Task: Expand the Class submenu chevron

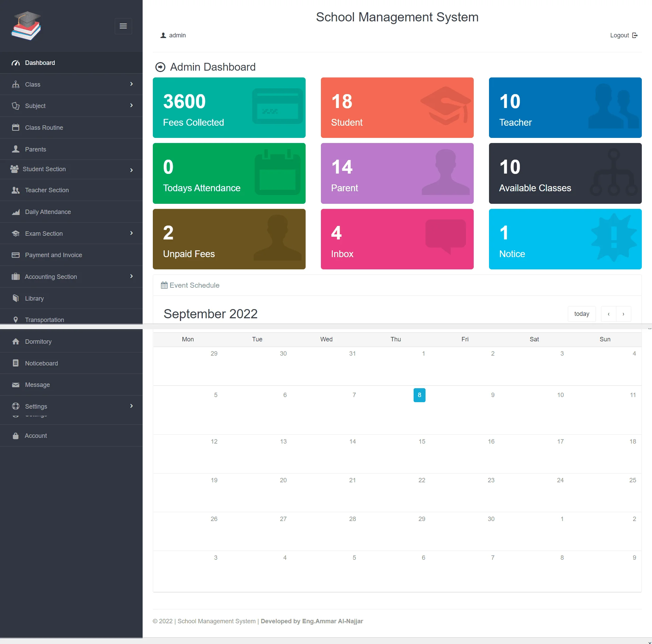Action: click(131, 84)
